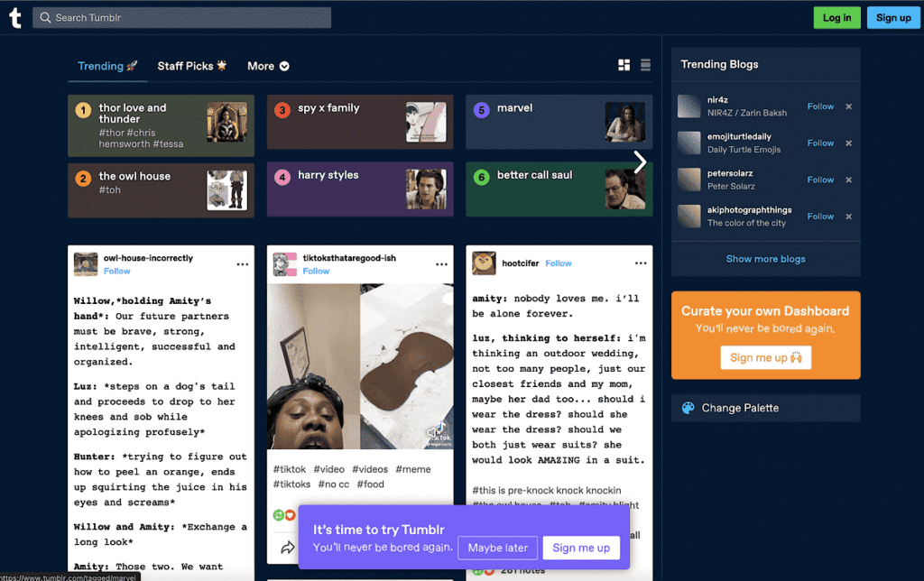Viewport: 924px width, 581px height.
Task: Open options menu on hootcifer post
Action: (x=641, y=263)
